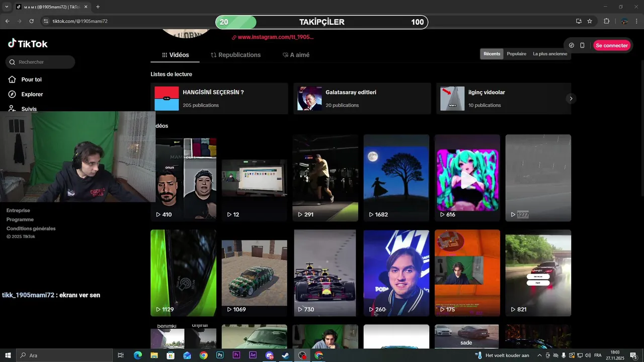Select the Récents sort option
Image resolution: width=644 pixels, height=362 pixels.
492,54
